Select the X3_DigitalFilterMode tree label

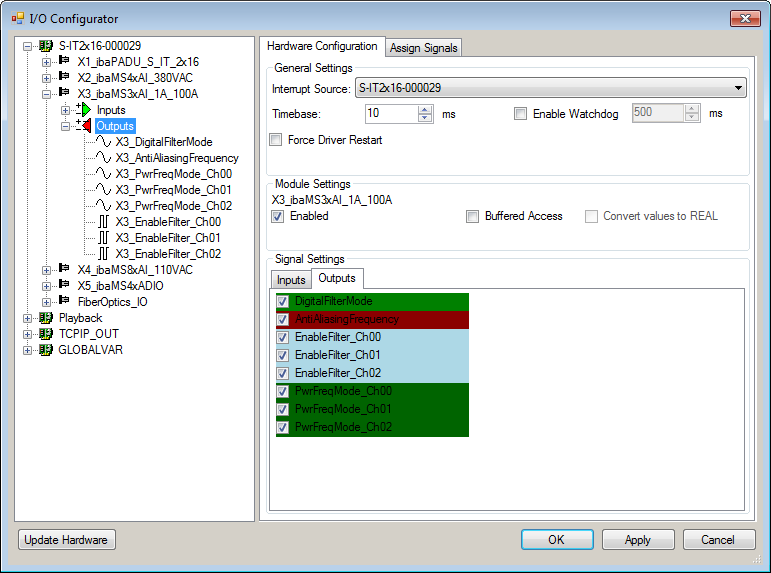point(164,142)
